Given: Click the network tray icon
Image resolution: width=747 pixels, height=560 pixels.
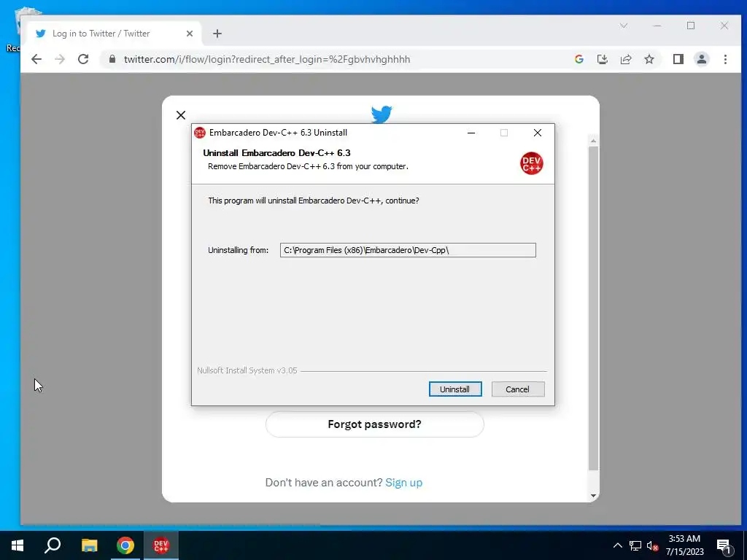Looking at the screenshot, I should (635, 545).
